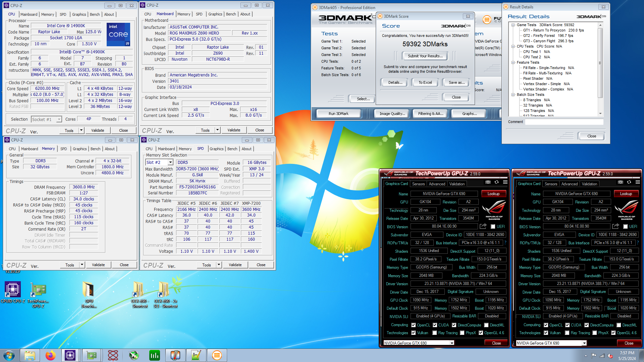Take screenshot in left GPU-Z window
This screenshot has height=362, width=644.
click(488, 182)
